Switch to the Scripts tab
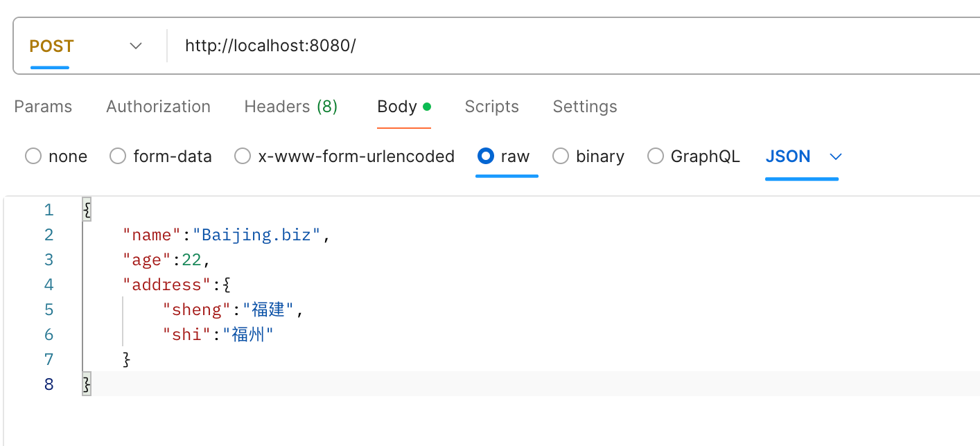980x446 pixels. (x=491, y=106)
